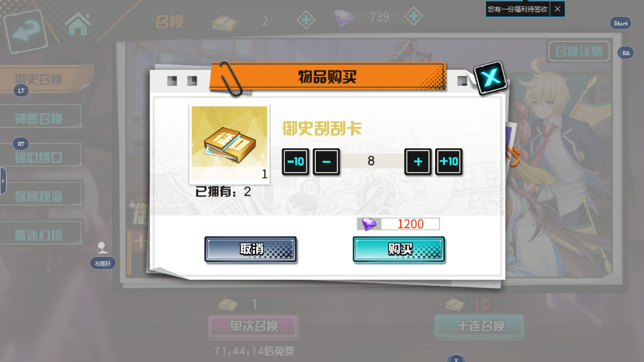Add more summon tickets with plus icon

pos(306,20)
